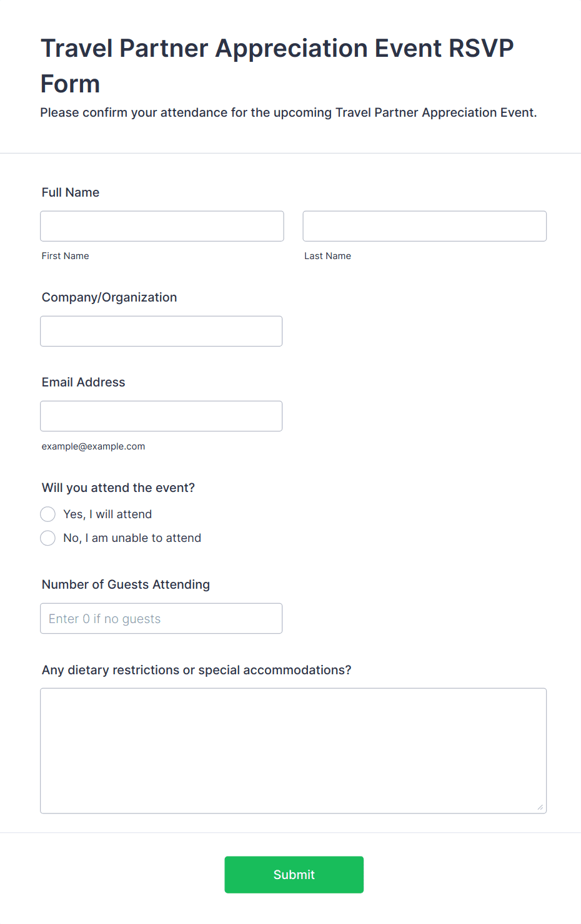Click the example@example.com hint text
Viewport: 581px width, 924px height.
pos(94,446)
